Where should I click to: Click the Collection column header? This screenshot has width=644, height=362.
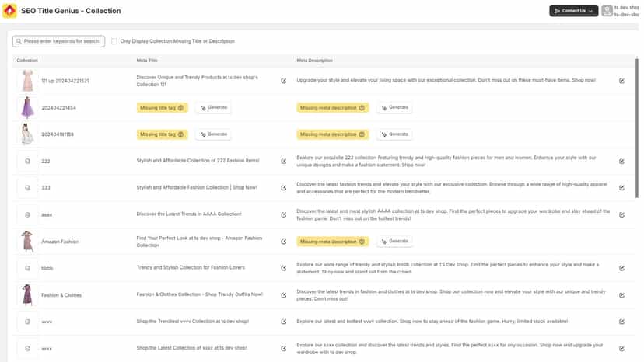pos(27,61)
